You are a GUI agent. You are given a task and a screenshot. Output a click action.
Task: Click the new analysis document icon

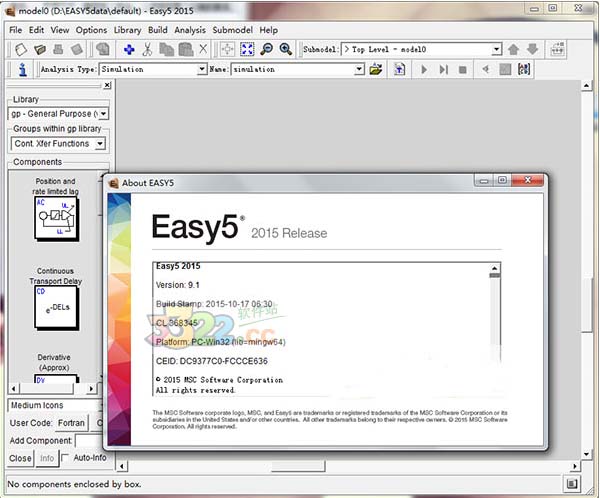[399, 69]
